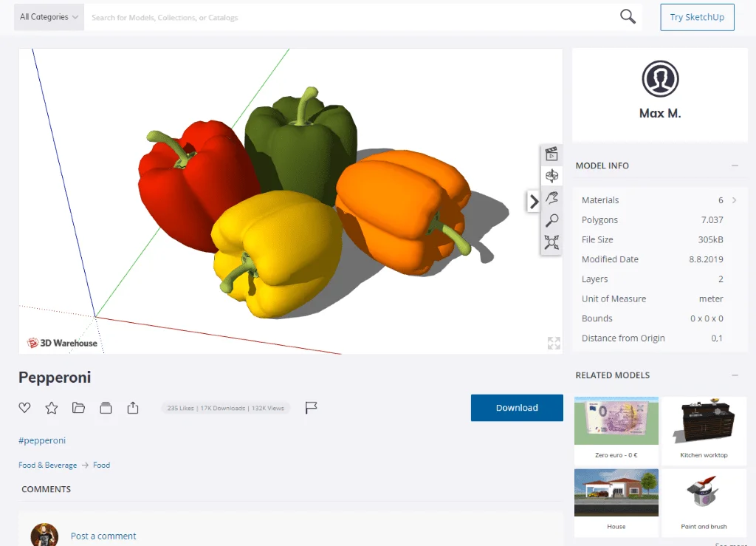Open the Scenes clapperboard tool
756x546 pixels.
tap(551, 154)
